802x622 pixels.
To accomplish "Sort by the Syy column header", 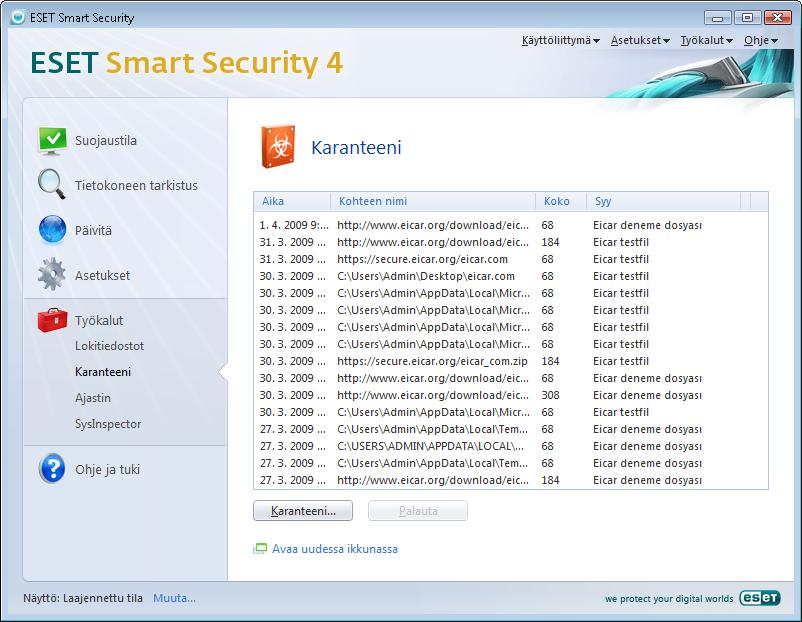I will [x=663, y=201].
